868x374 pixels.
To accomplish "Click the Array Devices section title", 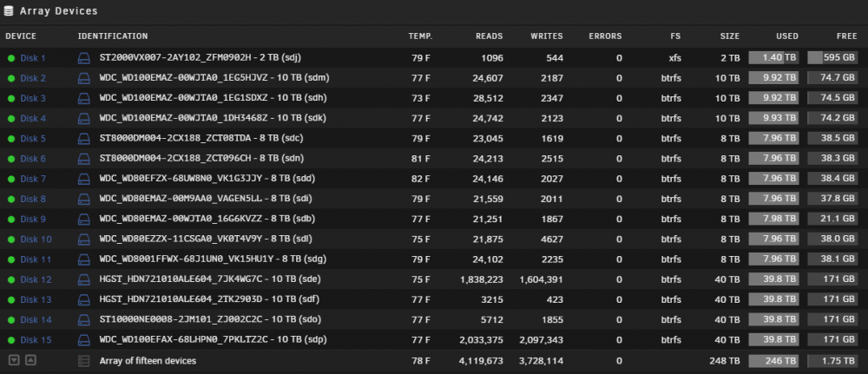I will click(59, 11).
